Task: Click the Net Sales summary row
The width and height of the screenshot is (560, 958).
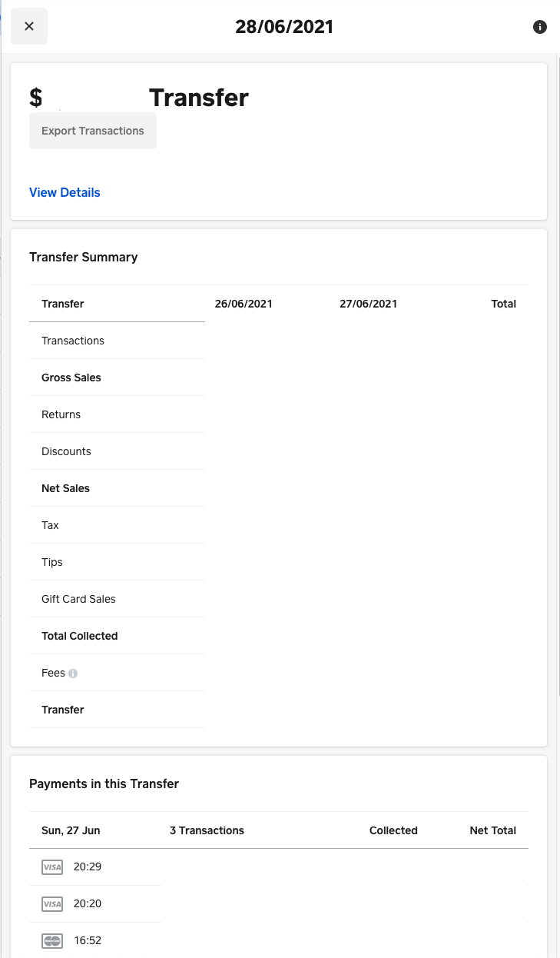Action: (65, 488)
